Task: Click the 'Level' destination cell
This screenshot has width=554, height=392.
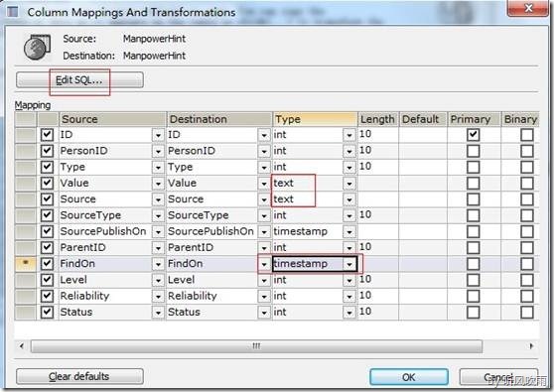Action: coord(211,280)
